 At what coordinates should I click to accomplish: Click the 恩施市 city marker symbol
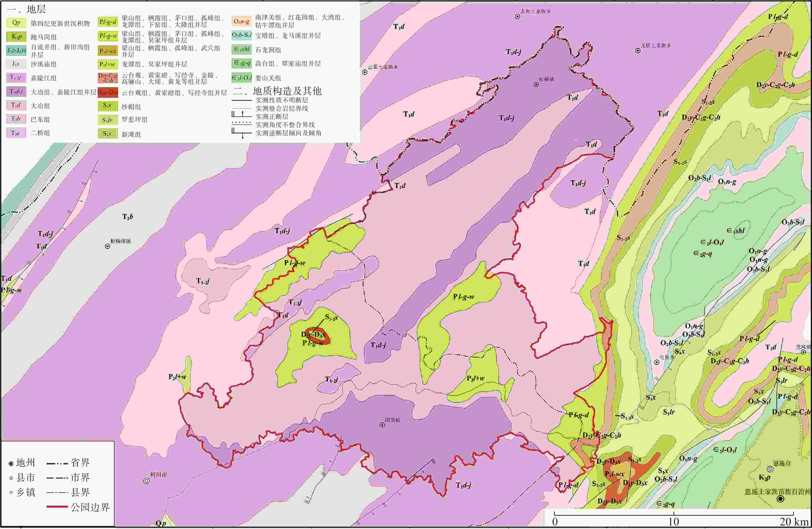point(770,469)
